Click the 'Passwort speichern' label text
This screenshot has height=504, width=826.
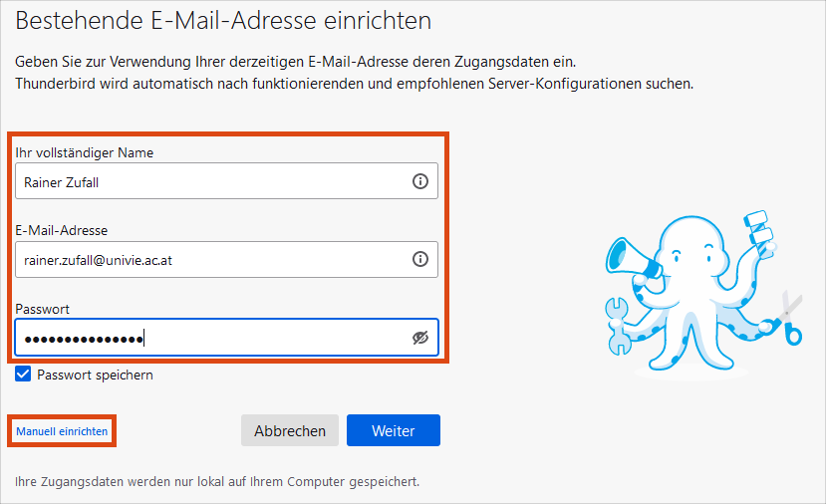pyautogui.click(x=95, y=375)
